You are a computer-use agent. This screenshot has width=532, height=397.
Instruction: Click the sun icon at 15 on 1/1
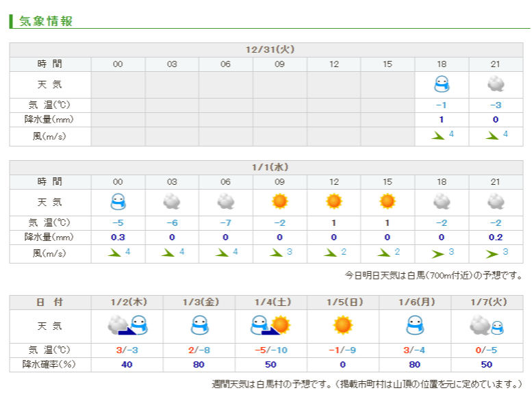(x=388, y=201)
